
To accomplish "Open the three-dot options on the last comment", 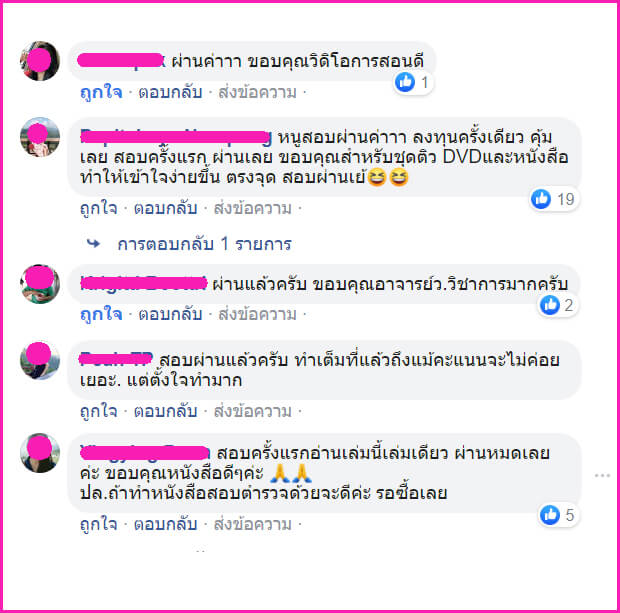I will click(602, 475).
